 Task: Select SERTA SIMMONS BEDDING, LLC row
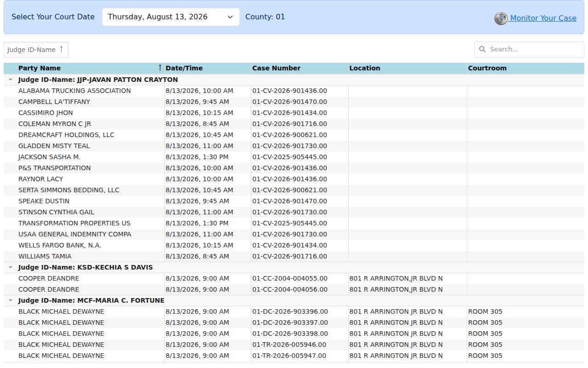click(x=294, y=190)
